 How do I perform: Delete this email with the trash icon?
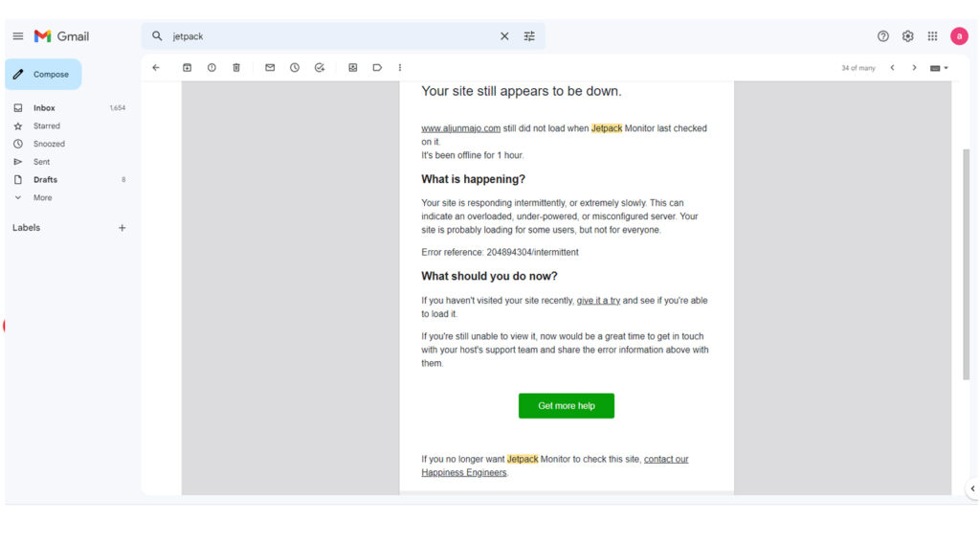(x=236, y=68)
